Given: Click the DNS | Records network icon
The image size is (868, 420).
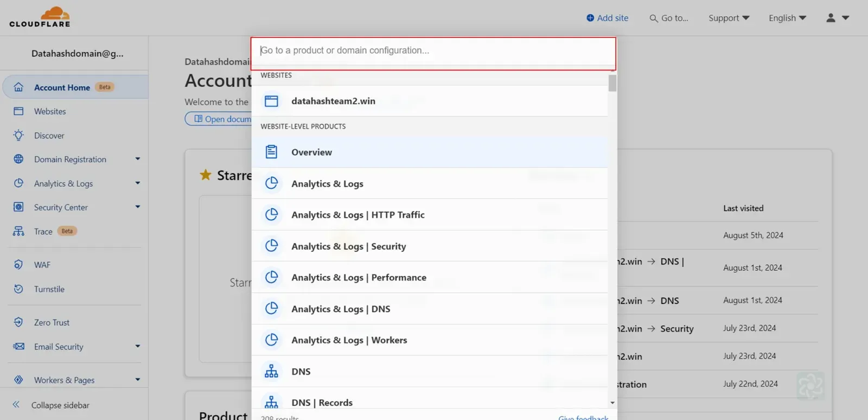Looking at the screenshot, I should pos(271,402).
